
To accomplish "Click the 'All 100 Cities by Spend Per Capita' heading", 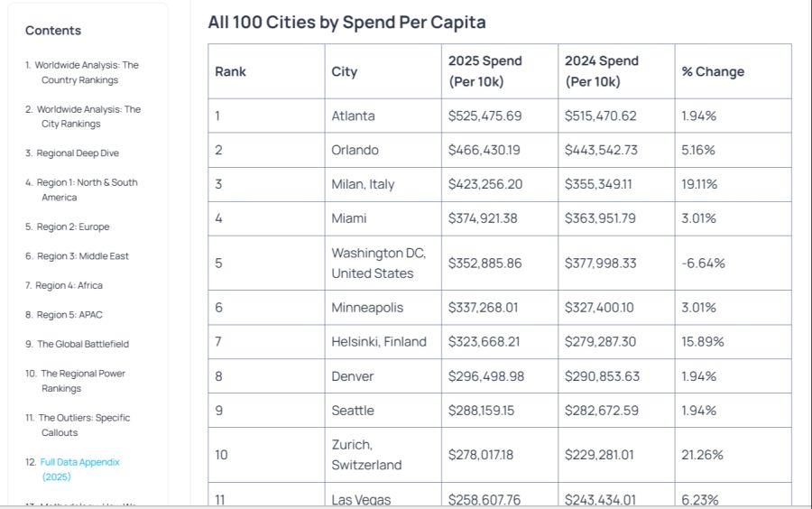I will 346,23.
